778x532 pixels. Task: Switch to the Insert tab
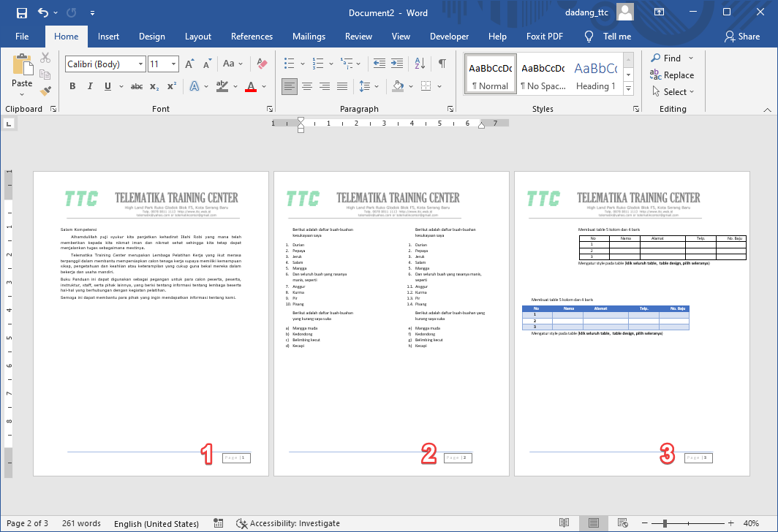[108, 37]
